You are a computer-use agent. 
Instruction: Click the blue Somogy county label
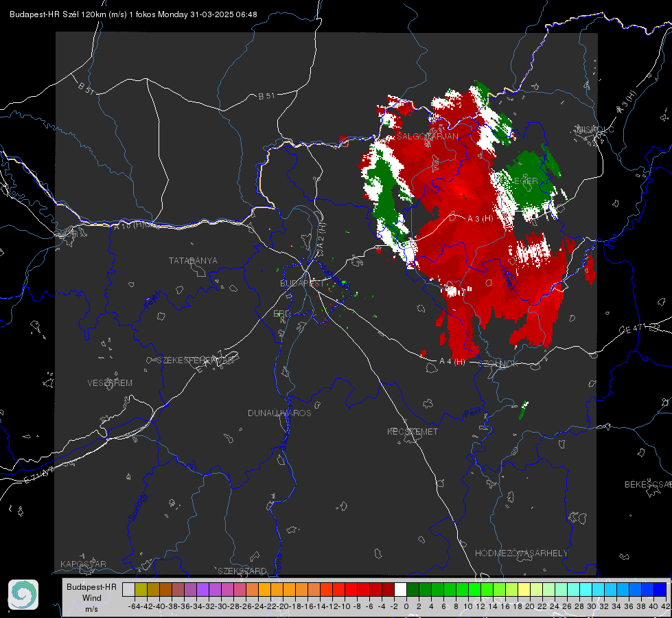(137, 507)
